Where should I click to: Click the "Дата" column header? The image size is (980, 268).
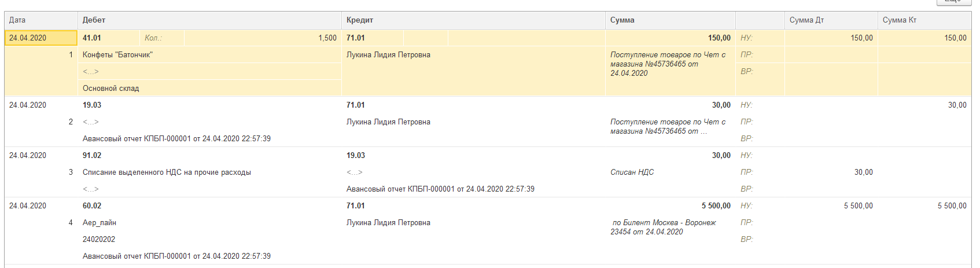pos(17,20)
